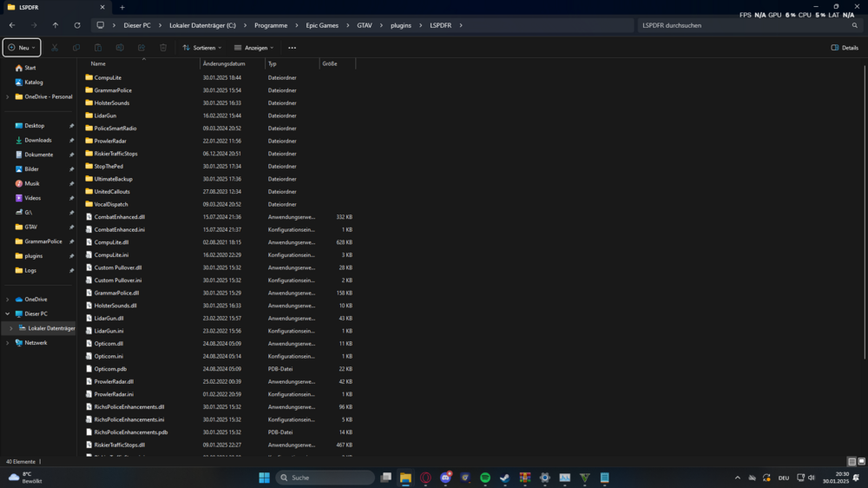The image size is (868, 488).
Task: Show hidden system tray icons
Action: (737, 478)
